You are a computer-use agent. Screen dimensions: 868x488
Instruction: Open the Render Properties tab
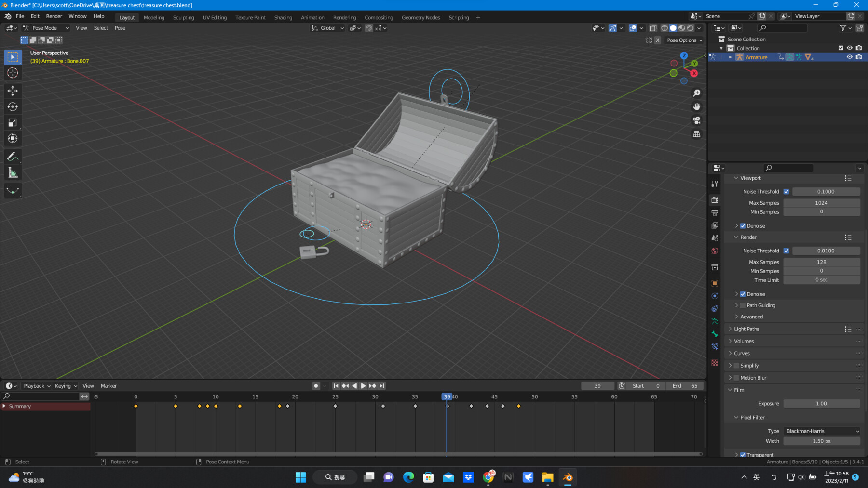[x=715, y=199]
